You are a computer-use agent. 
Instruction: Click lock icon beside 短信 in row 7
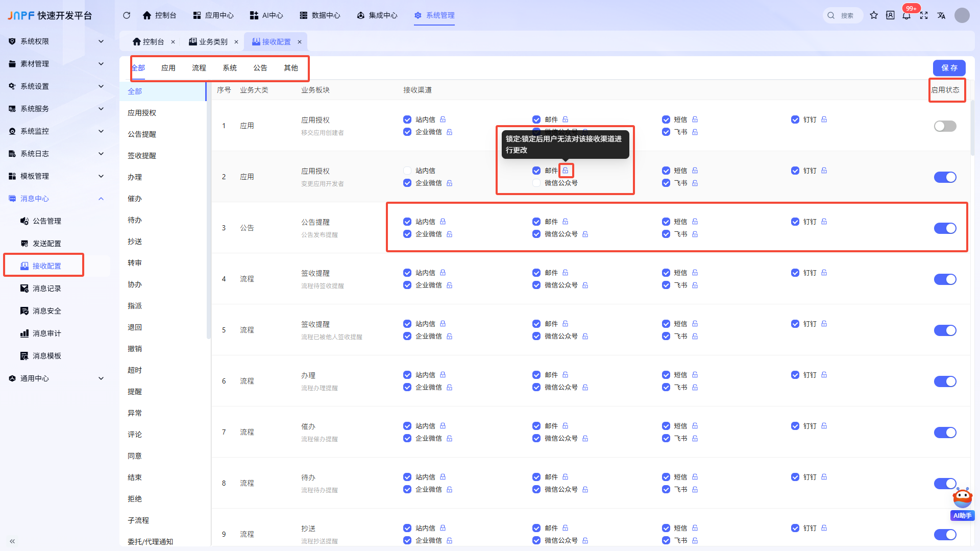coord(695,426)
